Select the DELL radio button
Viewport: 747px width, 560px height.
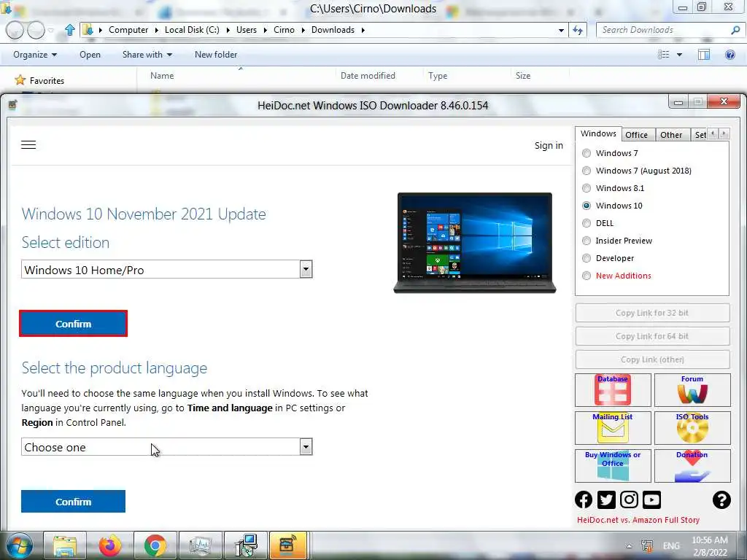coord(587,223)
